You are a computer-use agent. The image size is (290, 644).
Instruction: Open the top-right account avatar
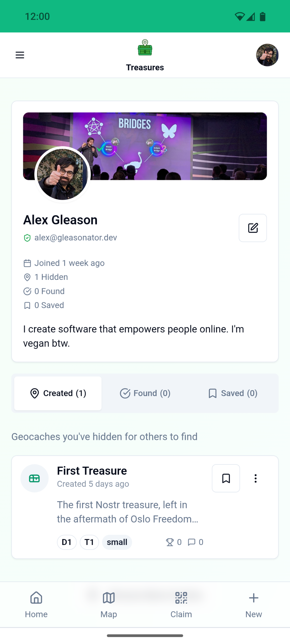pos(267,55)
